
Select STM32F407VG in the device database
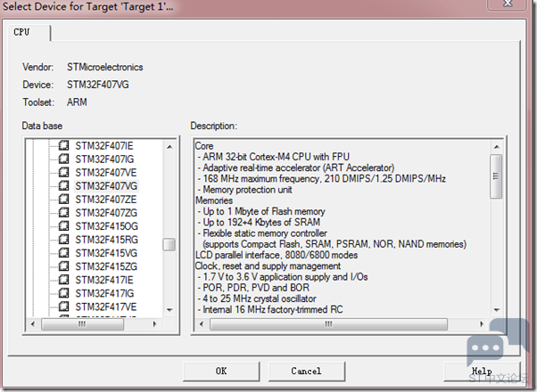[x=106, y=185]
